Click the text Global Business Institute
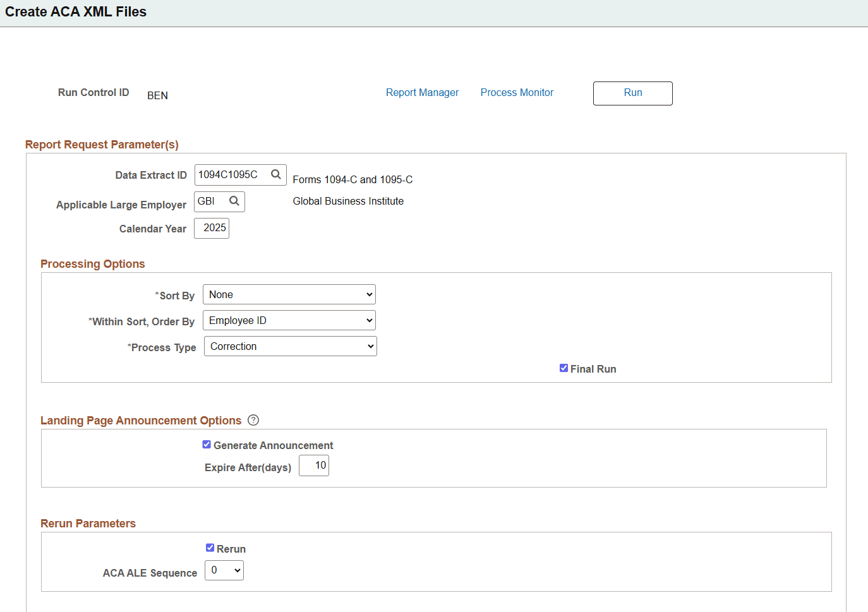Viewport: 868px width, 612px height. coord(348,201)
